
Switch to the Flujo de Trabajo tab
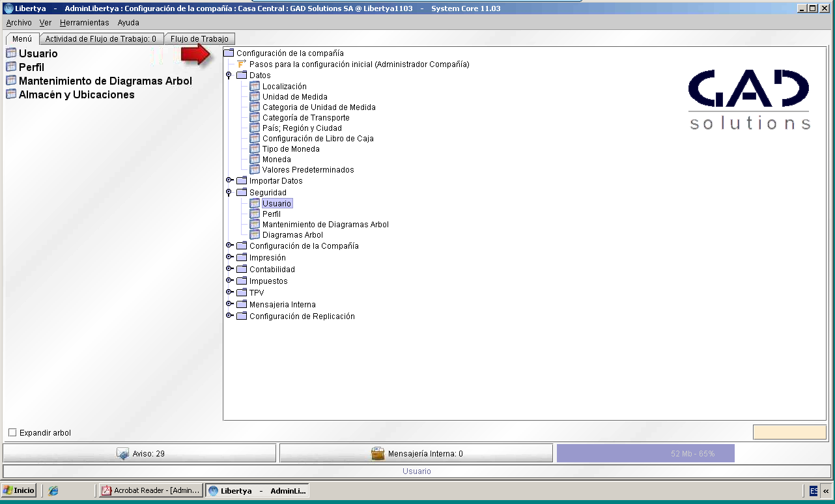pos(199,39)
